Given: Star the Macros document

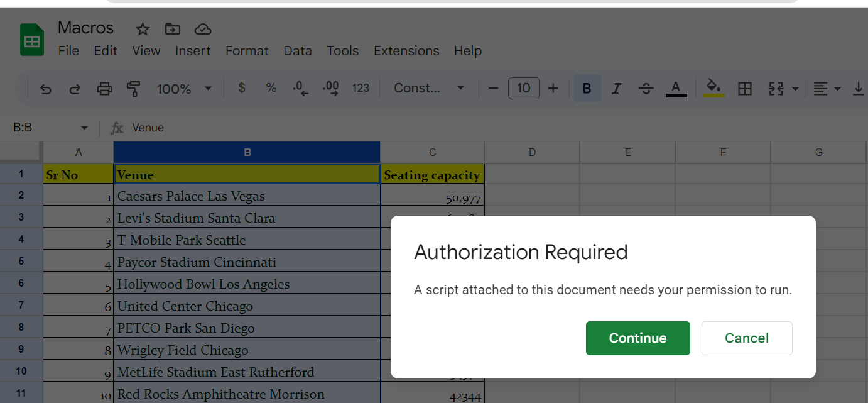Looking at the screenshot, I should tap(143, 29).
